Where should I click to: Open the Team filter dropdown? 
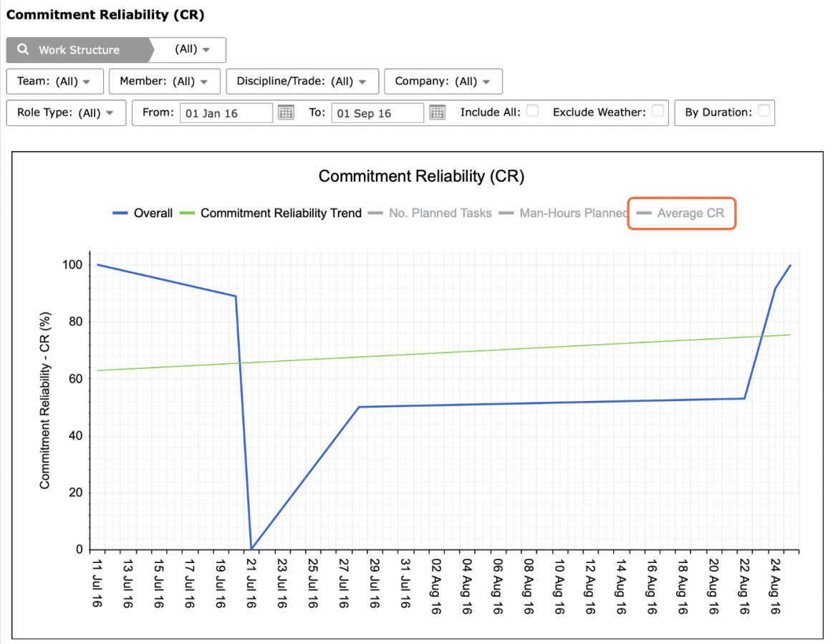[55, 81]
